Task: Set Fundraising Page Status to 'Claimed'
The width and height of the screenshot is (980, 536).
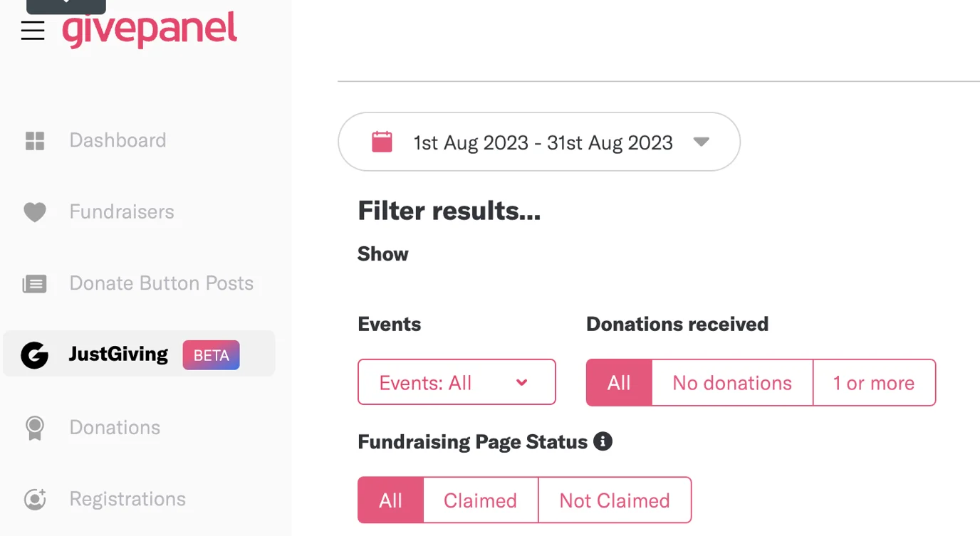Action: [x=480, y=500]
